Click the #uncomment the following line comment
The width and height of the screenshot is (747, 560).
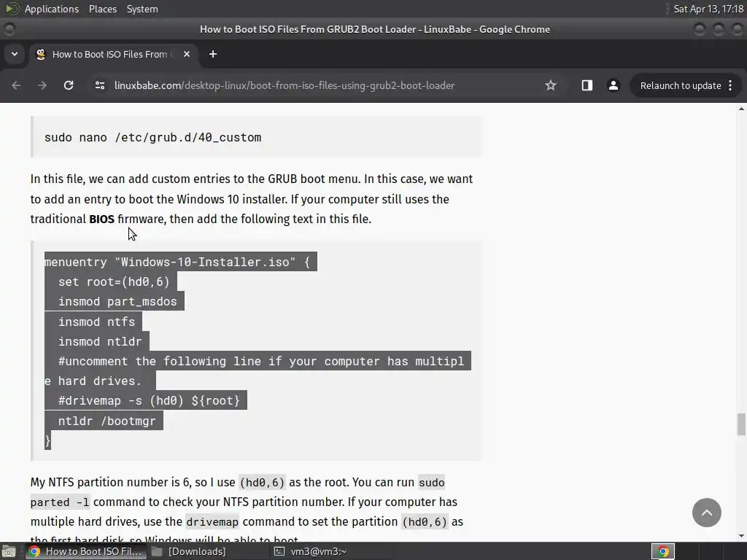coord(258,371)
